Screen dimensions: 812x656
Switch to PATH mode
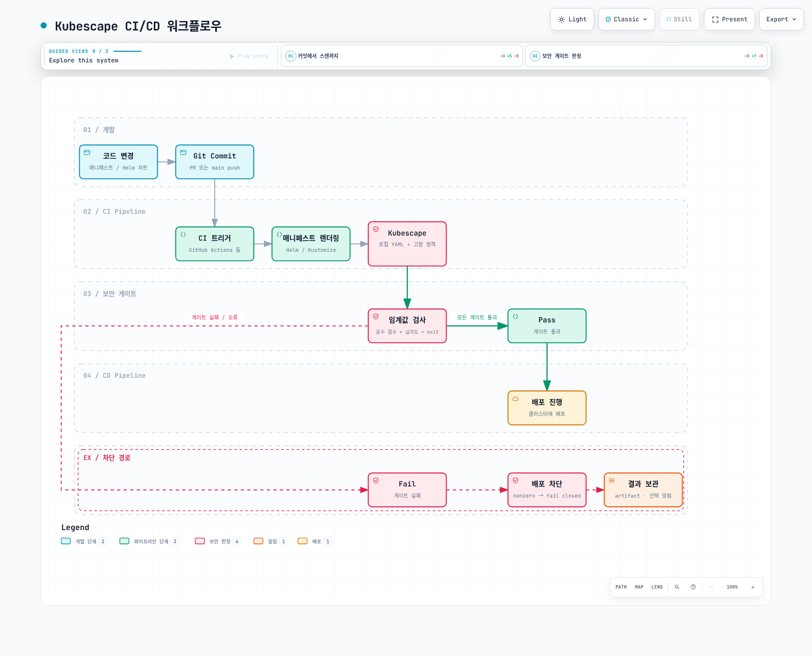(621, 587)
